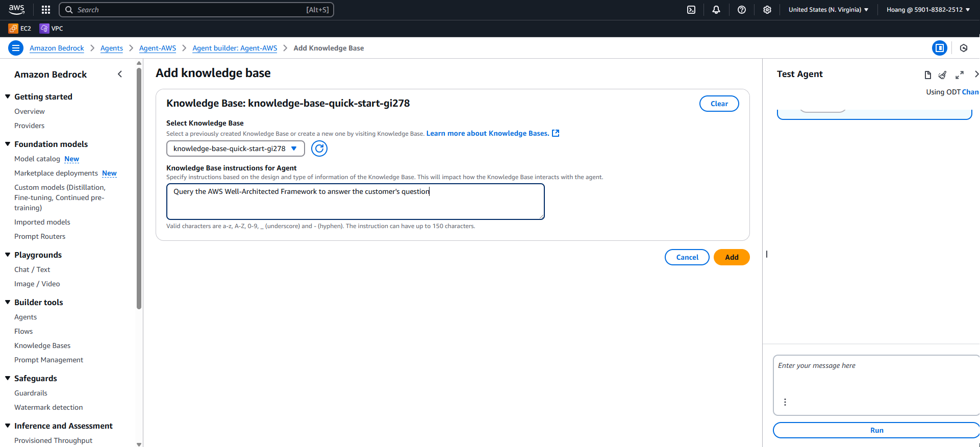
Task: Open Providers in side navigation
Action: (x=30, y=126)
